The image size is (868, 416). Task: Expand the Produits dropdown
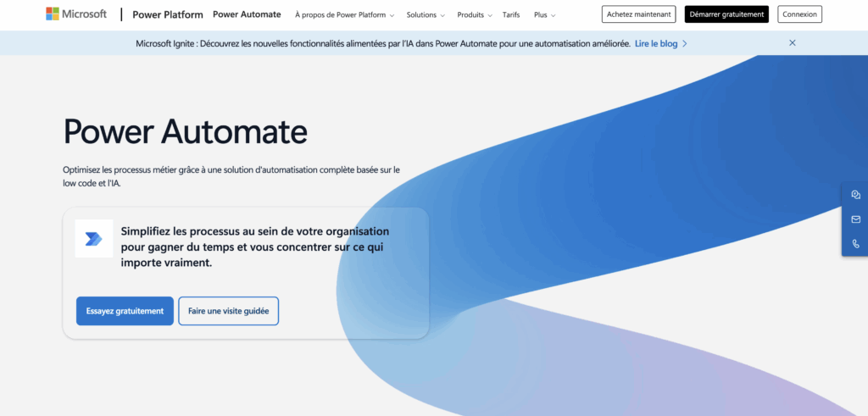point(475,15)
